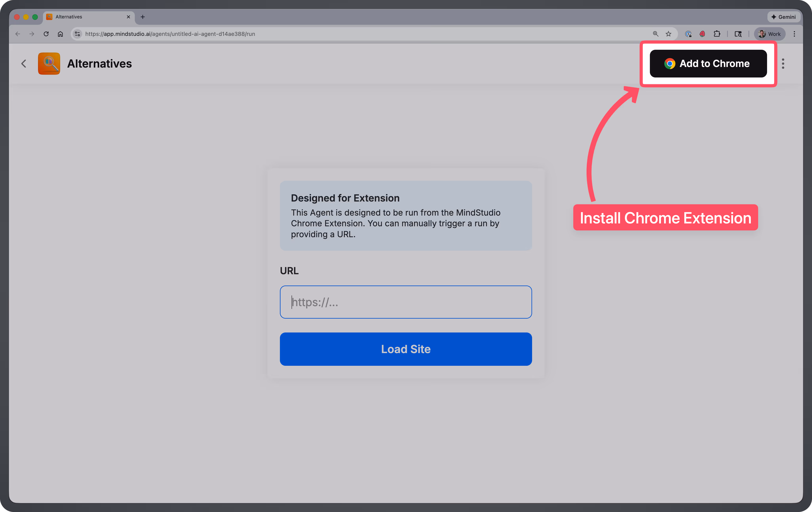
Task: Open site settings via the tune icon
Action: 77,34
